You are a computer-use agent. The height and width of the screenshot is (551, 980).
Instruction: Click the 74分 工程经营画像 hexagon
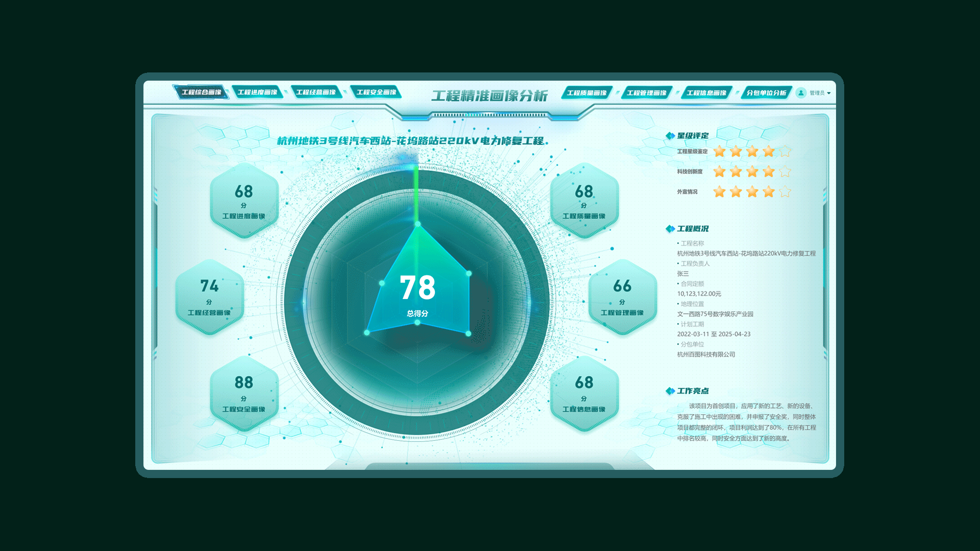[x=209, y=297]
